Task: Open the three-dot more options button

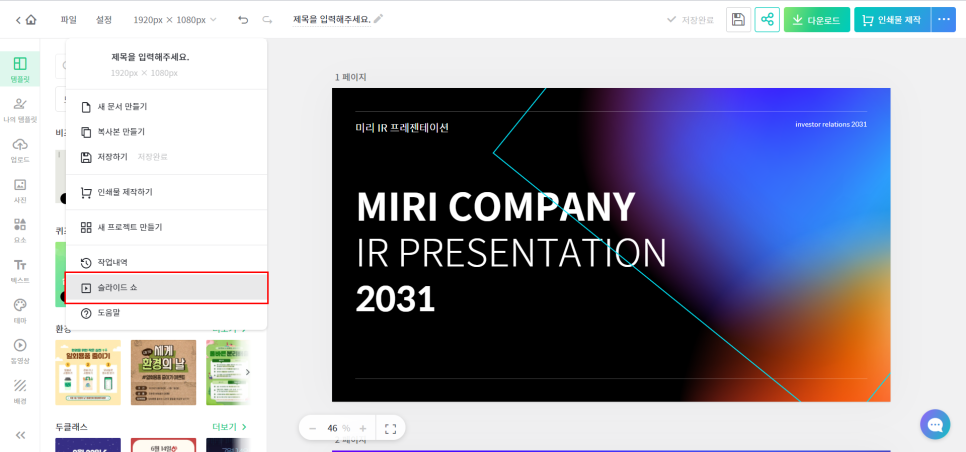Action: (944, 20)
